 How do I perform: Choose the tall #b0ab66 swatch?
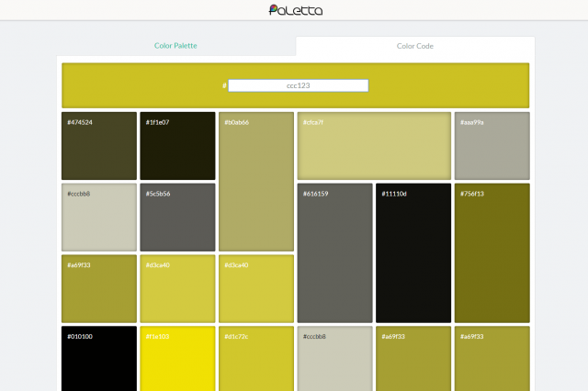point(256,182)
